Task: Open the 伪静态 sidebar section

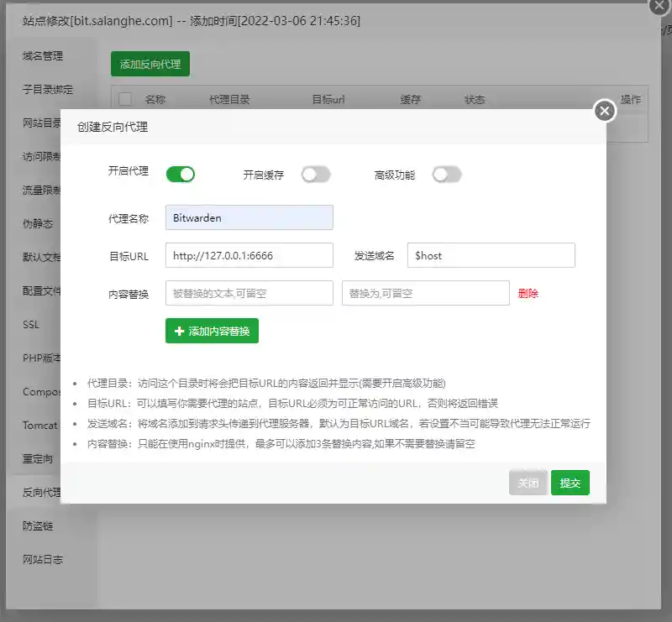Action: point(42,223)
